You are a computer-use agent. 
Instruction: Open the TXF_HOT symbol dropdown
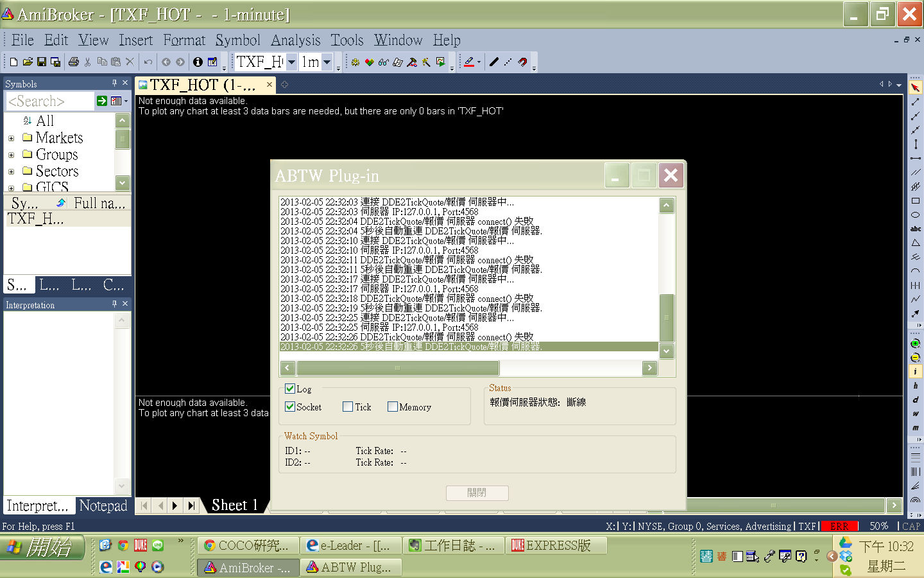[x=291, y=62]
